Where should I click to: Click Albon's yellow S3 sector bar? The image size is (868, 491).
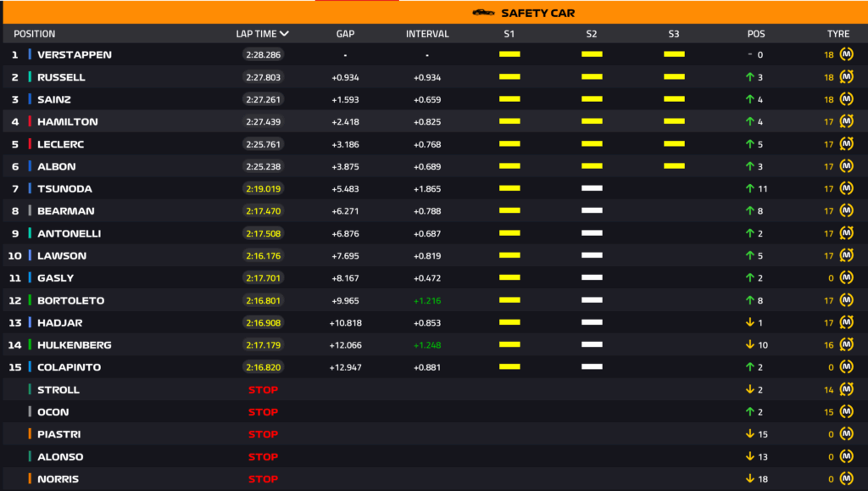point(674,166)
